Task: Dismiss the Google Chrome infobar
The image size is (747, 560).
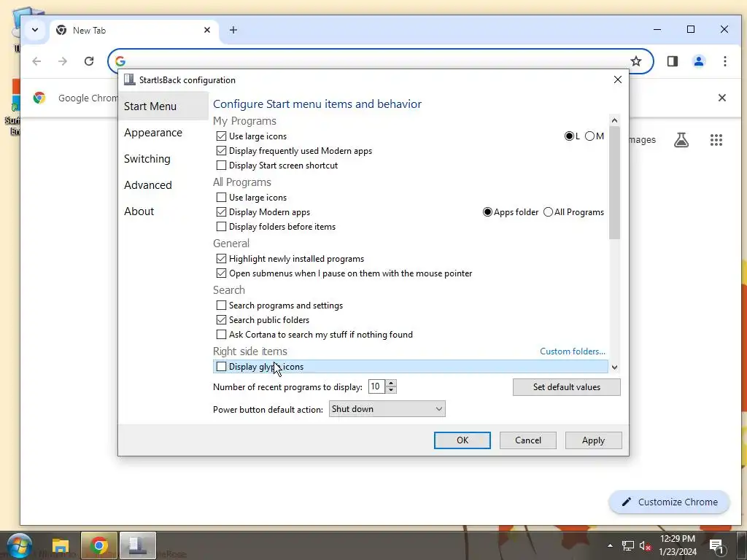Action: [721, 98]
